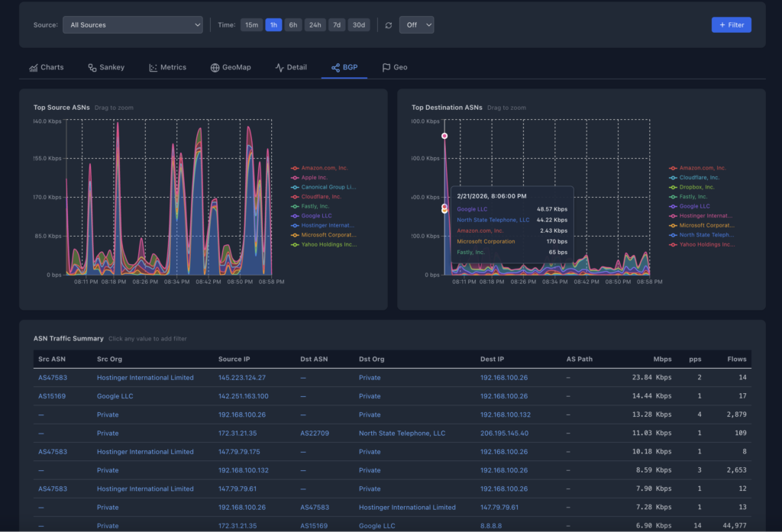Click the Sankey diagram icon

tap(92, 67)
